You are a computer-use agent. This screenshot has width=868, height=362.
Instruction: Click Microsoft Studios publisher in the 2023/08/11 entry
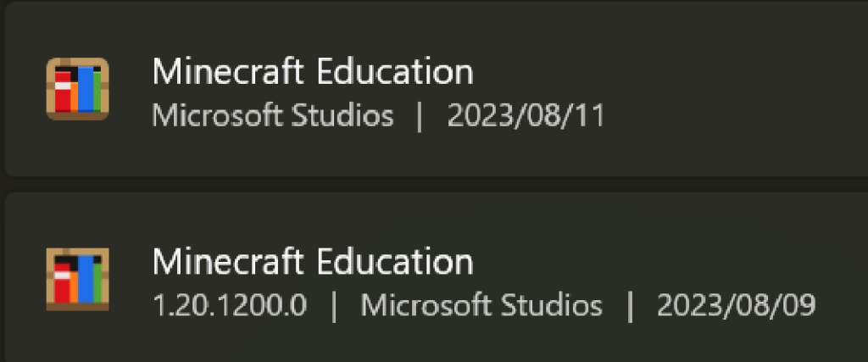(x=273, y=116)
